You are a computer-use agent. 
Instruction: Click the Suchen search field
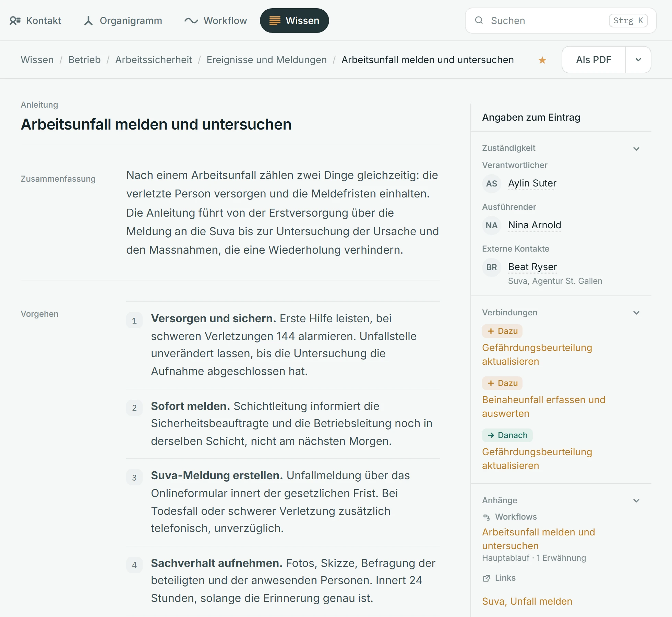click(561, 21)
